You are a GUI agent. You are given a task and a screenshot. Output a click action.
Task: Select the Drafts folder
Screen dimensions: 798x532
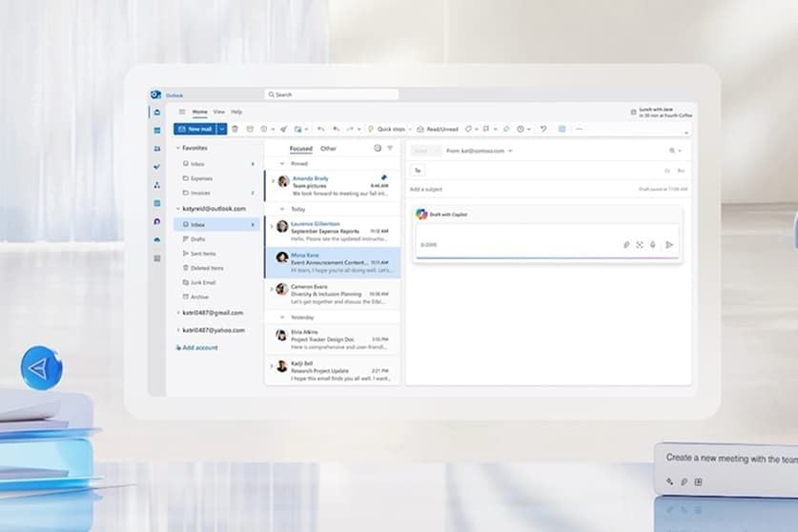215,239
